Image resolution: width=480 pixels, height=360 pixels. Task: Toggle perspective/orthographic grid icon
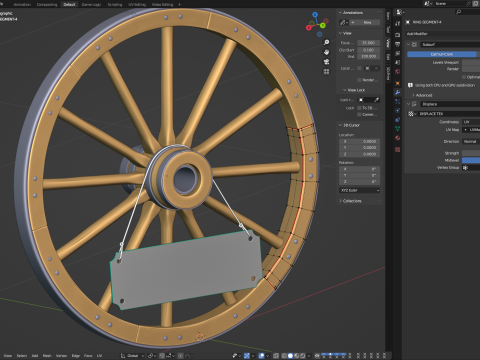coord(326,72)
